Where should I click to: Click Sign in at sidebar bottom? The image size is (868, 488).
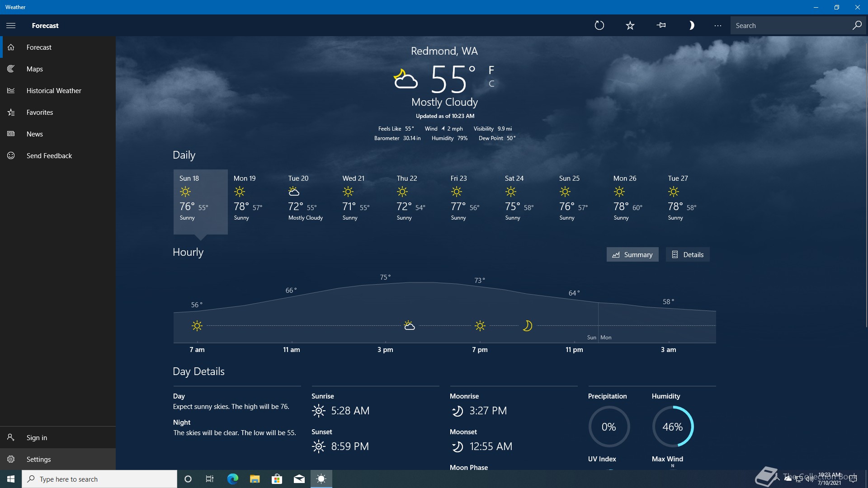click(58, 437)
